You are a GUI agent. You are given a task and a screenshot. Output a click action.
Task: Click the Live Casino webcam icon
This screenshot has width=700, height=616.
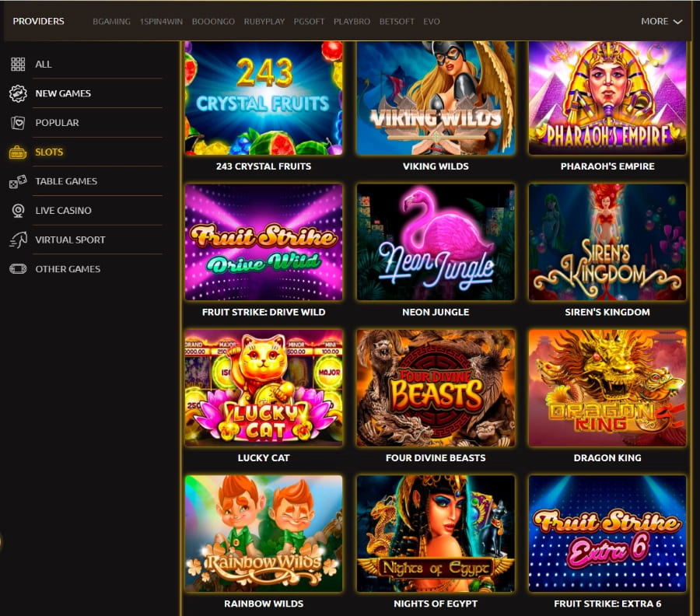(18, 211)
